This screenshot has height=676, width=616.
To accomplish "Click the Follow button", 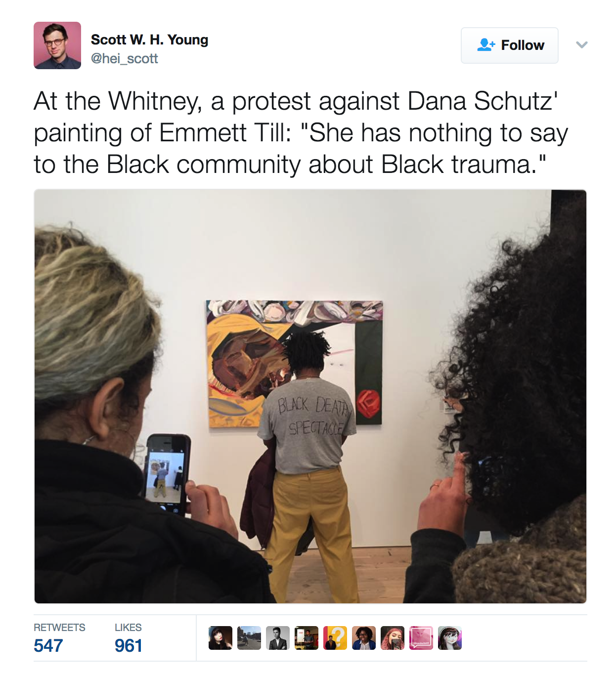I will [x=510, y=45].
